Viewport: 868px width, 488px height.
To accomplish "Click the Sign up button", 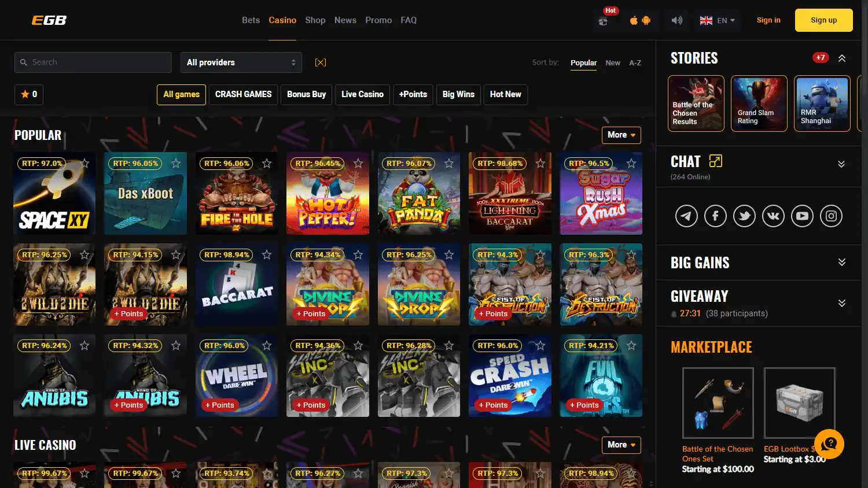I will 823,20.
